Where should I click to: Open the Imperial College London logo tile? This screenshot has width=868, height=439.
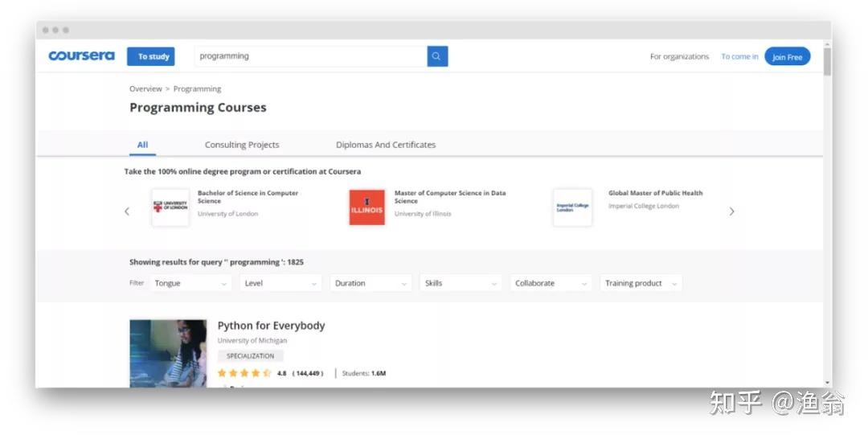[572, 207]
